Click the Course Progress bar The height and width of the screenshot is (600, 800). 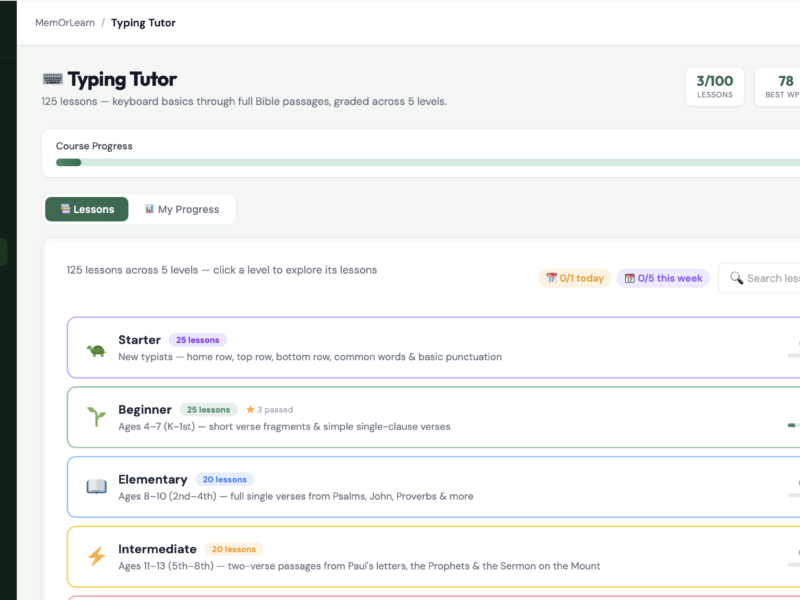coord(428,162)
